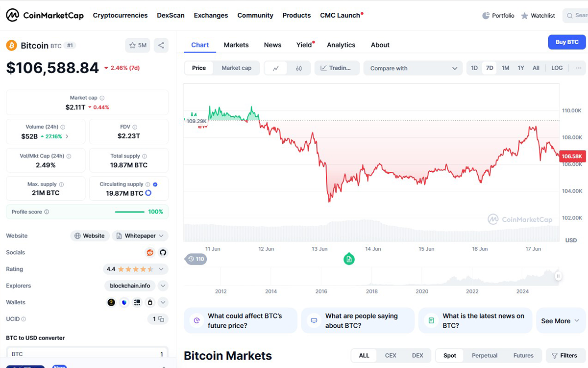Click Max. supply info icon
Screen dimensions: 588x368
point(61,184)
